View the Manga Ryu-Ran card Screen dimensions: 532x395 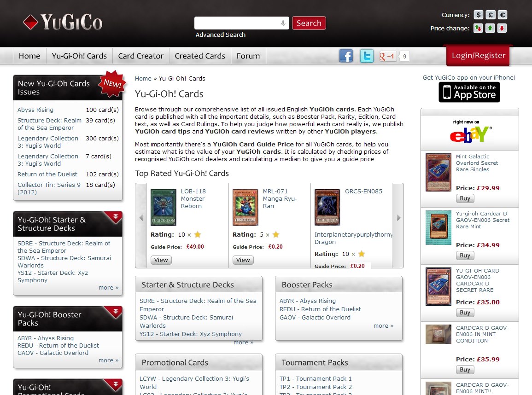click(243, 260)
